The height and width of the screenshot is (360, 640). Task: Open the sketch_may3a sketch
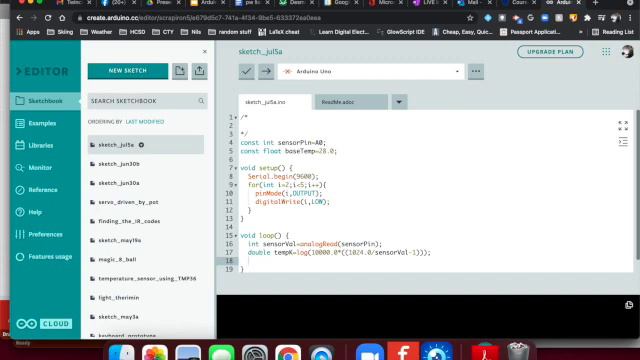pyautogui.click(x=146, y=317)
